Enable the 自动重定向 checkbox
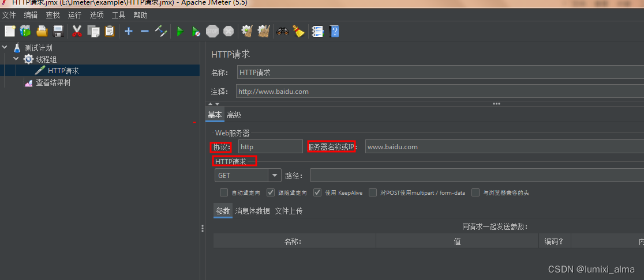Viewport: 644px width, 280px height. [x=224, y=192]
